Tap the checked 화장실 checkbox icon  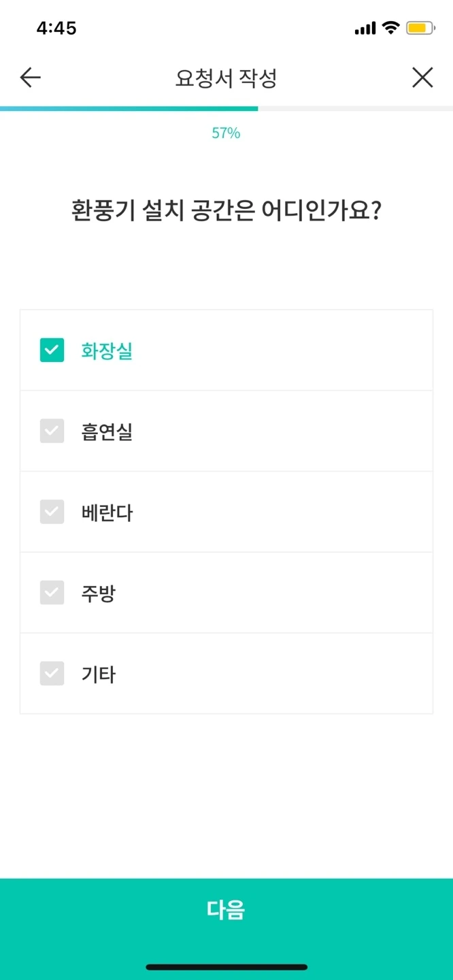(52, 350)
